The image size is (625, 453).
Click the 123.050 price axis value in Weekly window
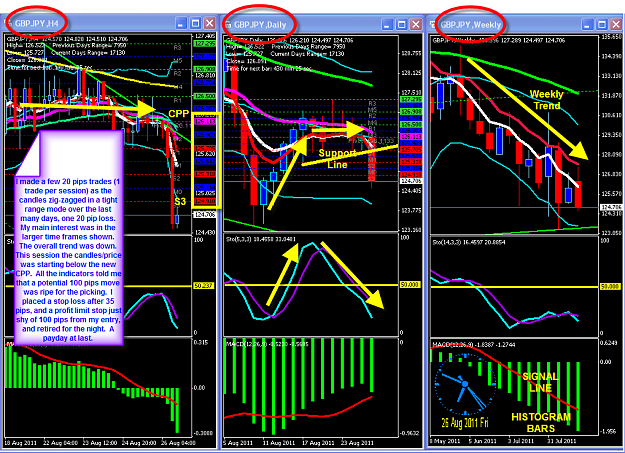[x=611, y=233]
